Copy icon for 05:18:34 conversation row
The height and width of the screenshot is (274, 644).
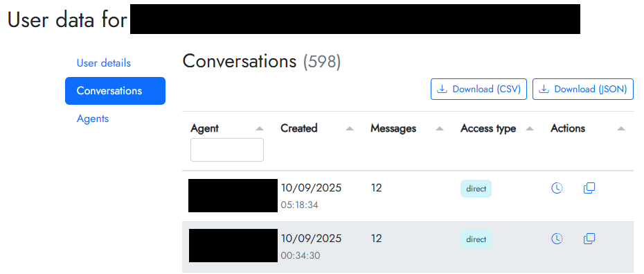[589, 188]
